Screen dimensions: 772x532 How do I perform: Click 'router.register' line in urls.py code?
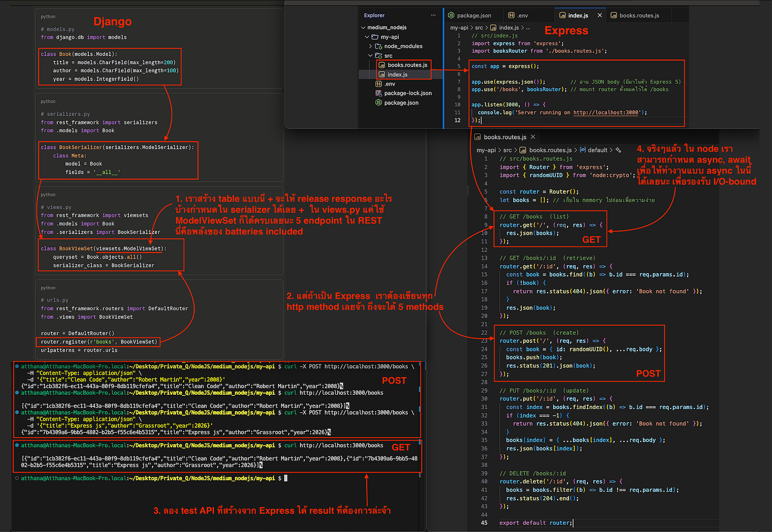point(99,342)
